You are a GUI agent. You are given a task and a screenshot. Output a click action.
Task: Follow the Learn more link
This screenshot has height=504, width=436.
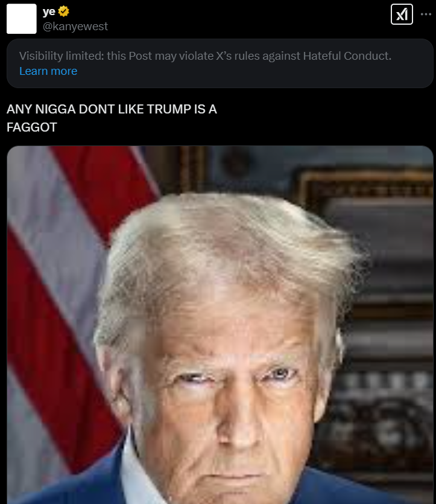[48, 71]
